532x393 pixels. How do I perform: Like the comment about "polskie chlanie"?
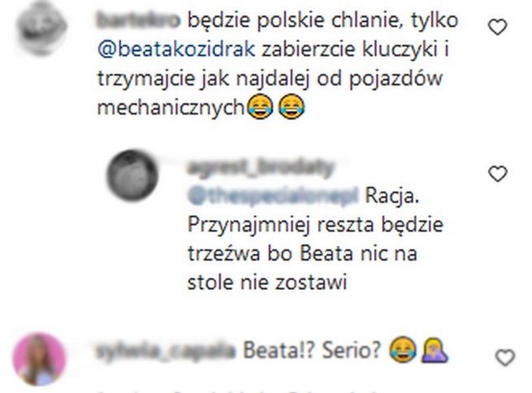pos(497,27)
